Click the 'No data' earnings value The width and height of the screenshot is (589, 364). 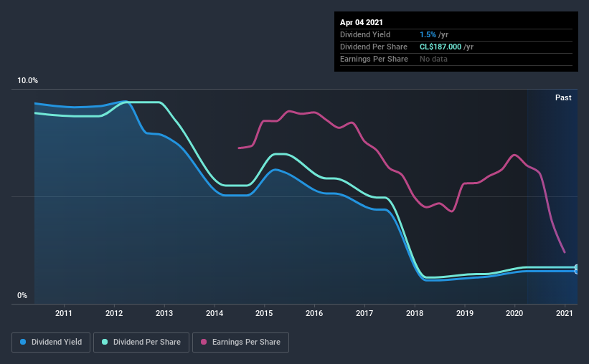pos(433,59)
